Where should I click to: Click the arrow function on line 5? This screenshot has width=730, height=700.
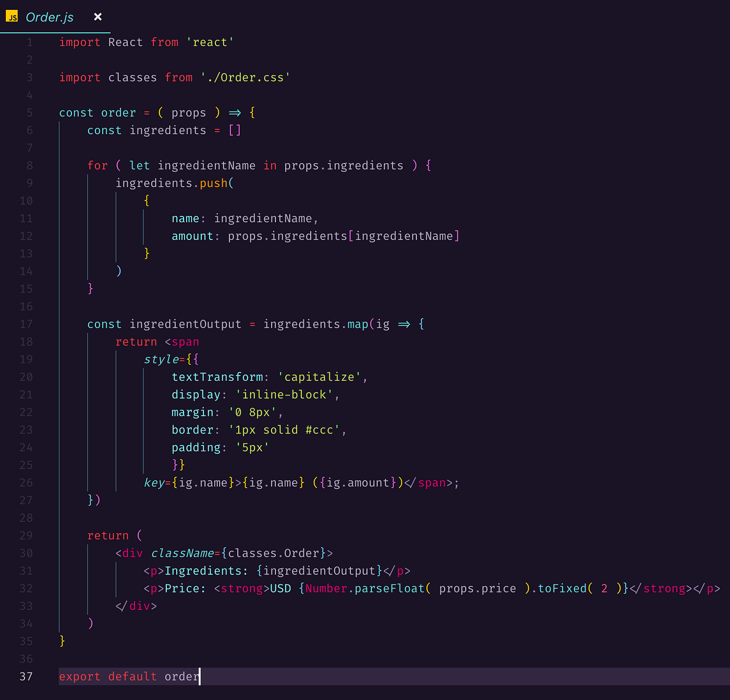[x=236, y=112]
